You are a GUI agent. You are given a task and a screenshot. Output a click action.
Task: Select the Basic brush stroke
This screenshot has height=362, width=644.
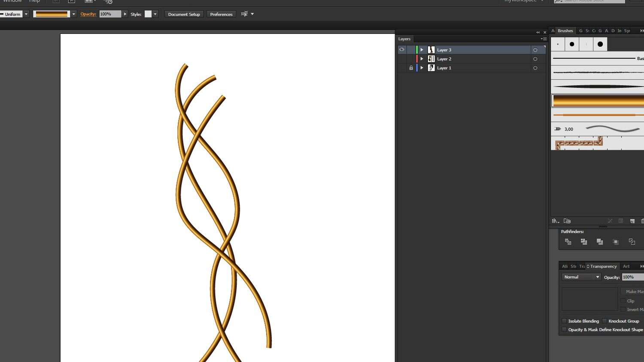click(597, 58)
